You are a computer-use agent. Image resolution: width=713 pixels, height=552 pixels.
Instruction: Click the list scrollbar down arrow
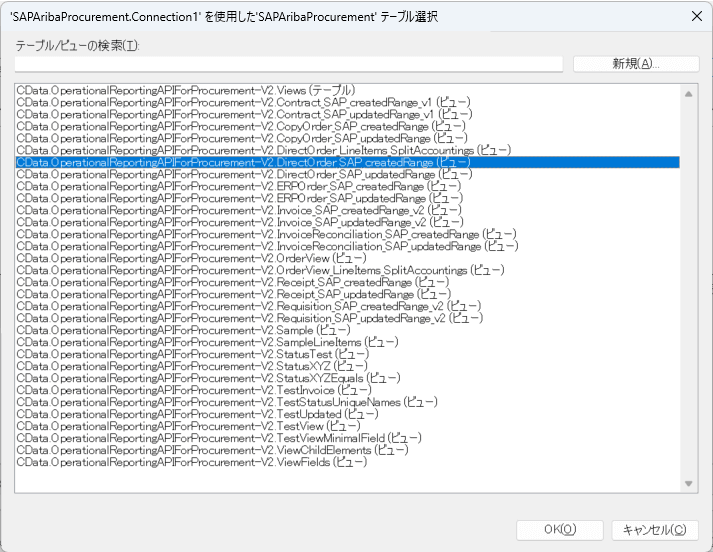pos(688,483)
